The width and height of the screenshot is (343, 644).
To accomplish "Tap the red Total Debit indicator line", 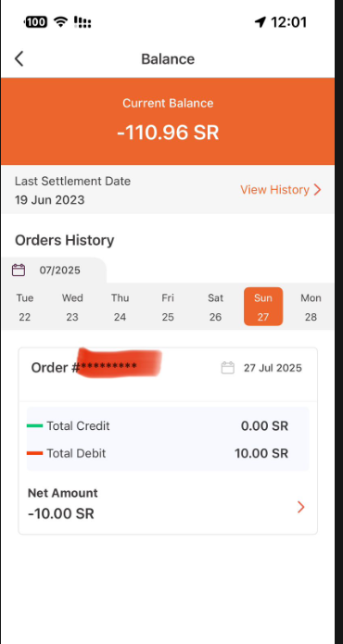I will pyautogui.click(x=35, y=453).
